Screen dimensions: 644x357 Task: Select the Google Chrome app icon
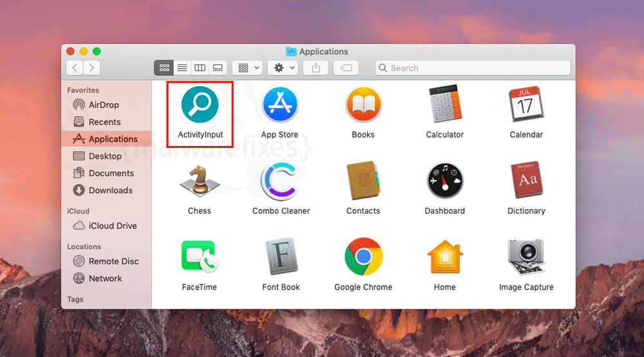pyautogui.click(x=363, y=257)
